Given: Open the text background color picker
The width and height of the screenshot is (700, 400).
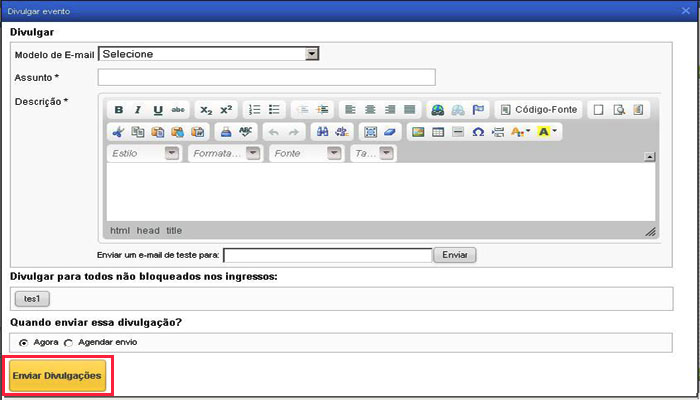Looking at the screenshot, I should pyautogui.click(x=547, y=132).
